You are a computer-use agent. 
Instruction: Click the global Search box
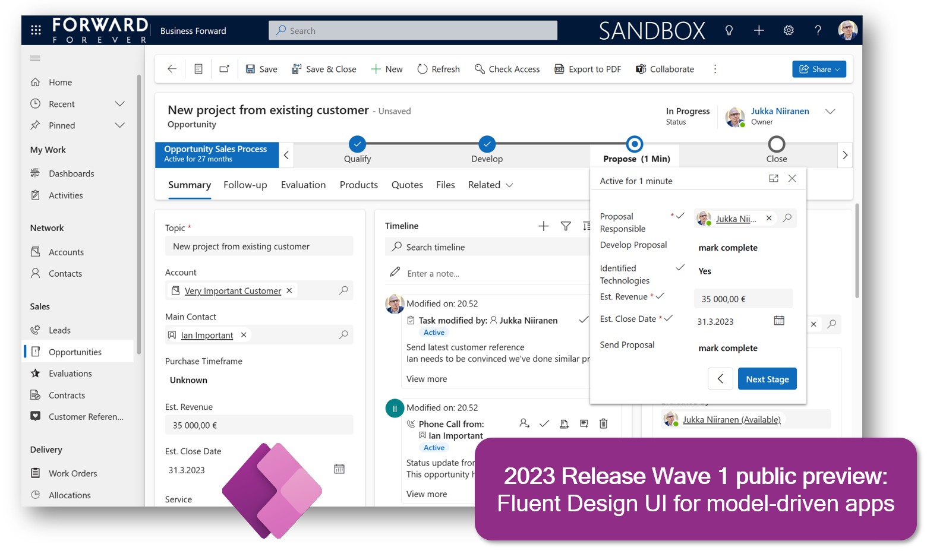coord(413,30)
